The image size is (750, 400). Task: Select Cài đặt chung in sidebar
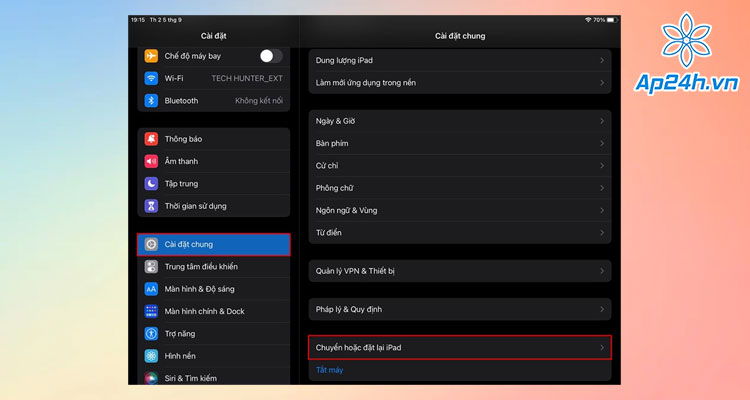tap(214, 244)
